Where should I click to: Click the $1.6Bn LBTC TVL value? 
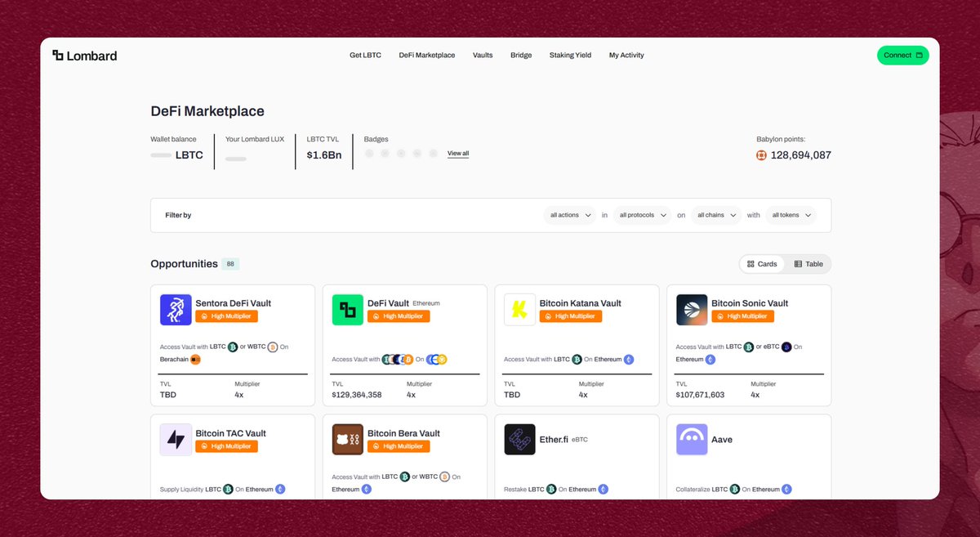click(x=324, y=155)
